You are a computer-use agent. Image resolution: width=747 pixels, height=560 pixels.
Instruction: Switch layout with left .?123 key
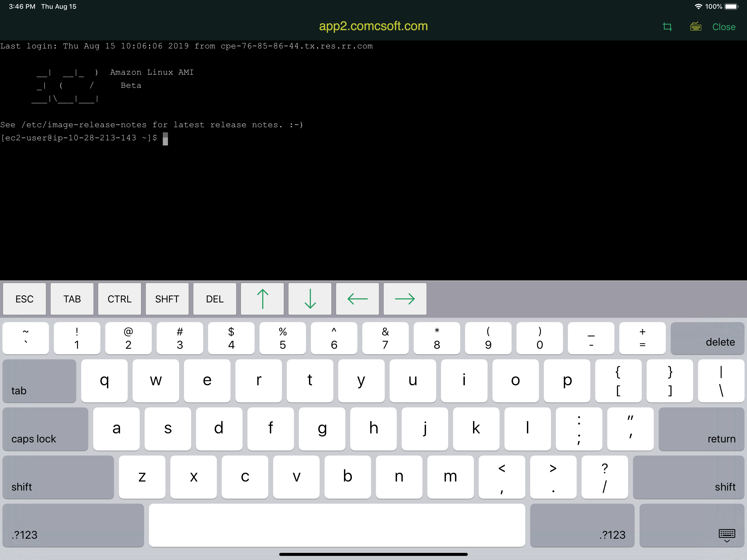coord(73,525)
